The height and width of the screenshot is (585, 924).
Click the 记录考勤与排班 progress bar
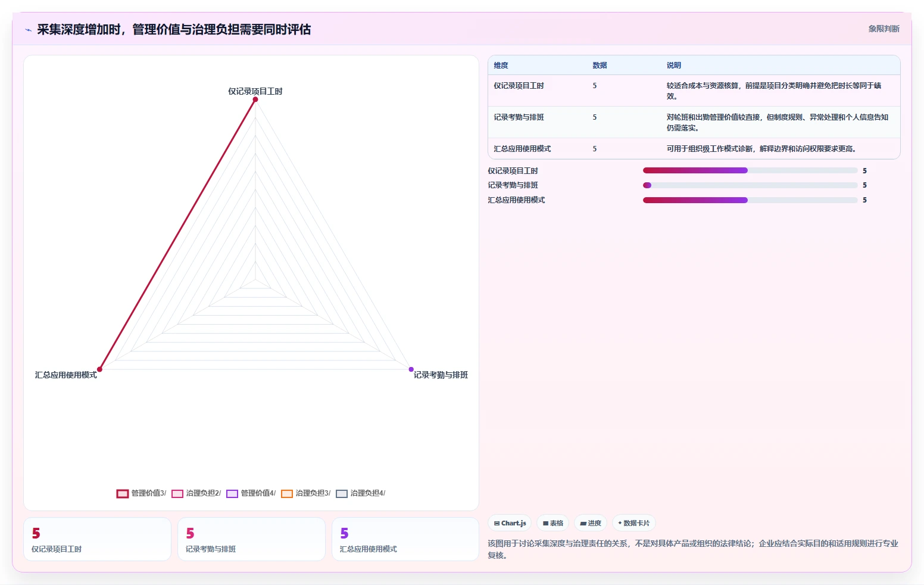click(x=750, y=185)
